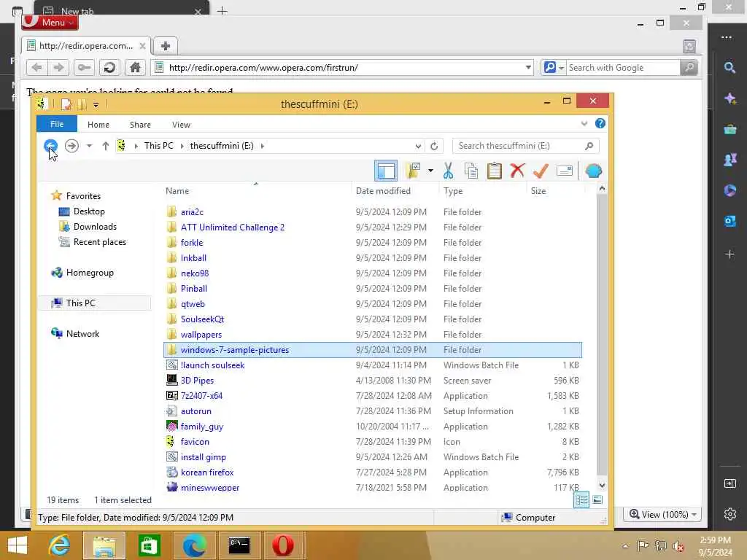Expand the Explorer ribbon chevron

coord(584,124)
